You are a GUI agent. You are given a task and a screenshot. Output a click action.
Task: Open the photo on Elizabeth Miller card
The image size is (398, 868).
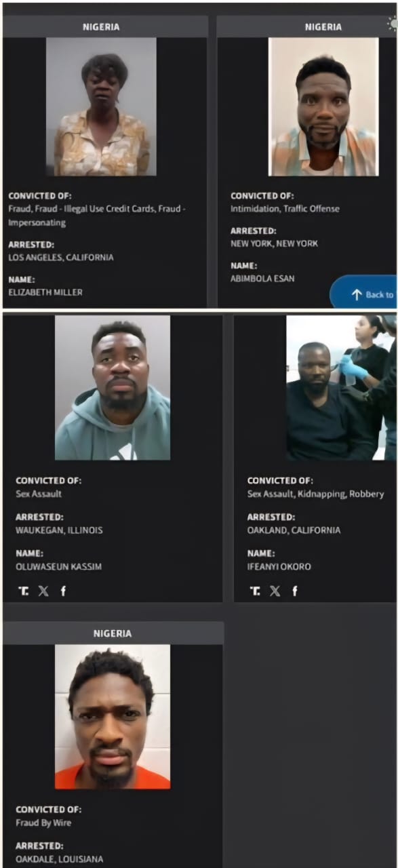[101, 107]
